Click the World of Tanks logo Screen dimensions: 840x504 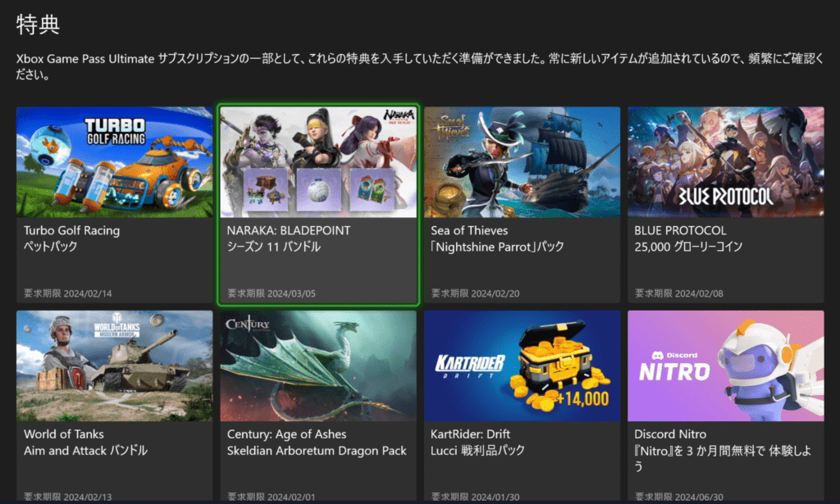tap(116, 326)
